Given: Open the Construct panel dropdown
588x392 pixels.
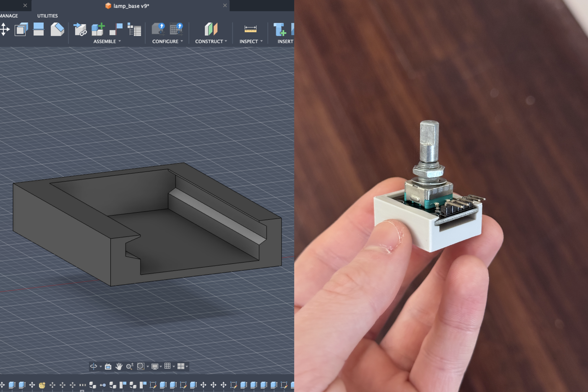Looking at the screenshot, I should (x=226, y=41).
